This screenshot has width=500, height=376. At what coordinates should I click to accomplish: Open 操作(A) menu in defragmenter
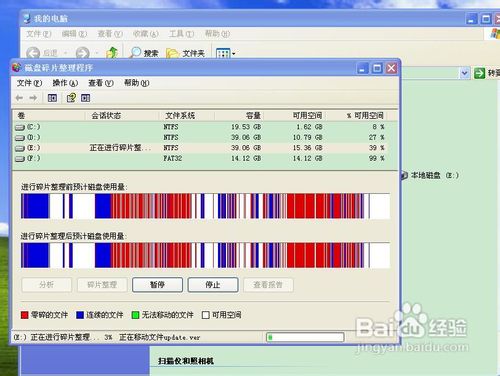click(65, 83)
